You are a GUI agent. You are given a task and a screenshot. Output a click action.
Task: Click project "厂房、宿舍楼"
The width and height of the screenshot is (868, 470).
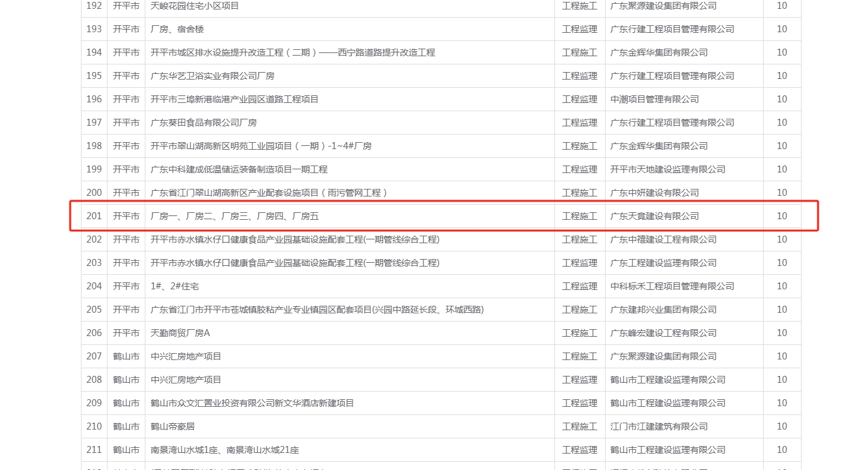click(177, 29)
